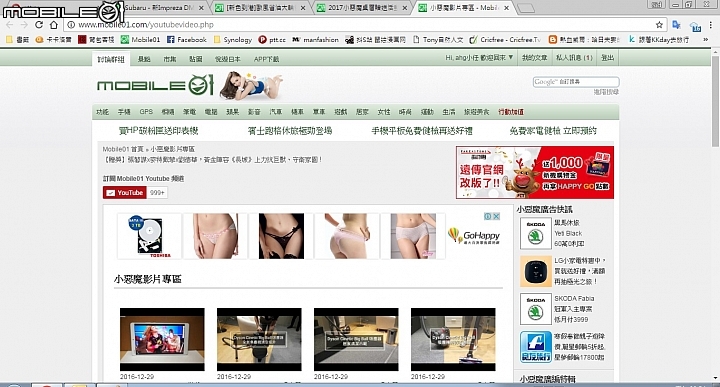This screenshot has width=720, height=387.
Task: Click the YouTube 999+ subscriber count
Action: pyautogui.click(x=157, y=193)
